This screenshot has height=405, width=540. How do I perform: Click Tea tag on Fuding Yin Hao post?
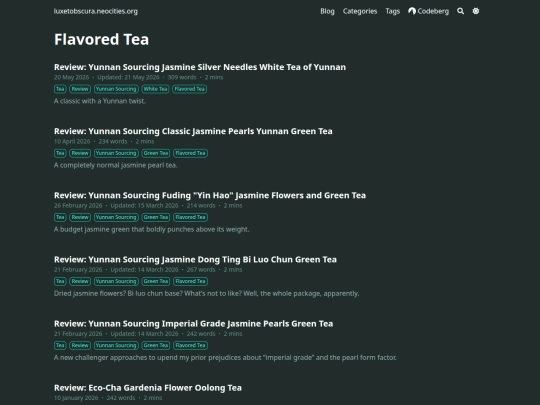pyautogui.click(x=60, y=217)
